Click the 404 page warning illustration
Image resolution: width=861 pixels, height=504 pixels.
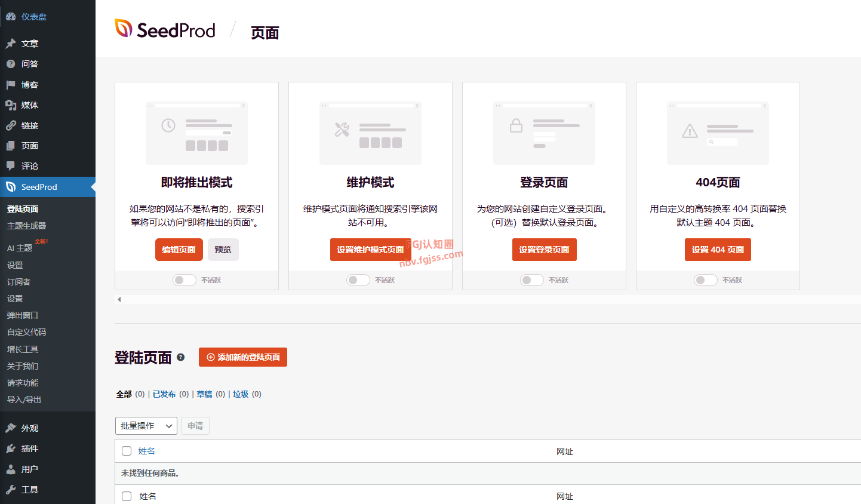click(x=718, y=133)
